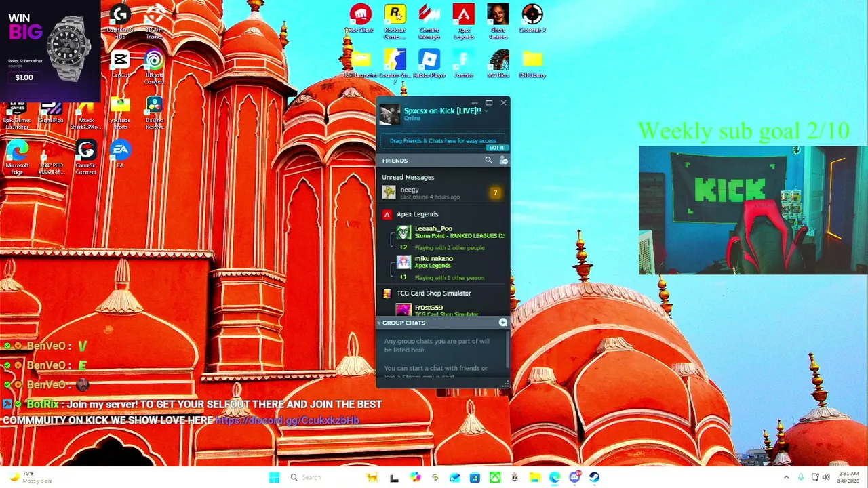This screenshot has height=488, width=868.
Task: Open the Crosshair desktop shortcut
Action: click(532, 18)
